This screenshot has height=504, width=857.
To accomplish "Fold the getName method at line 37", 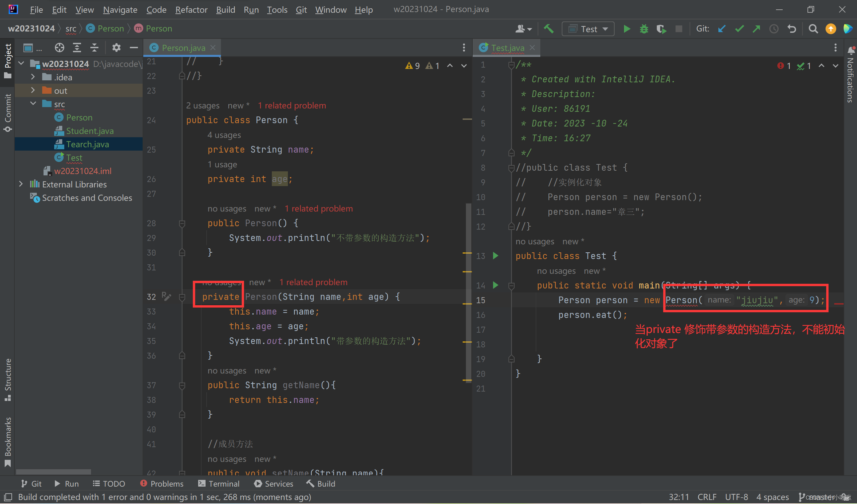I will [x=182, y=385].
